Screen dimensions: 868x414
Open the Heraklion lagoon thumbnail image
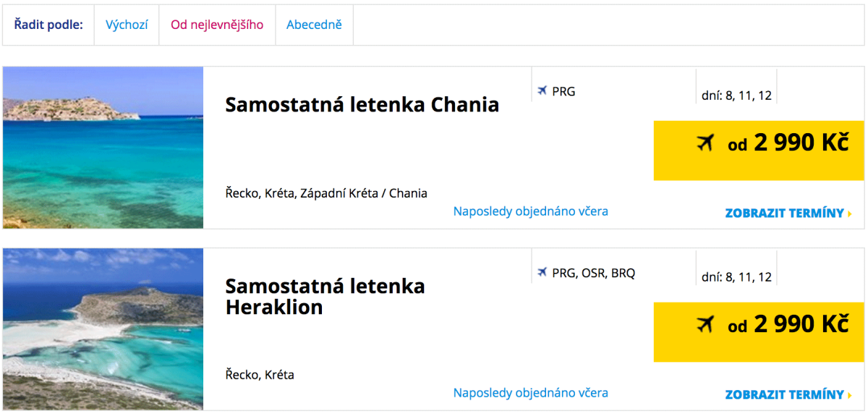tap(103, 329)
